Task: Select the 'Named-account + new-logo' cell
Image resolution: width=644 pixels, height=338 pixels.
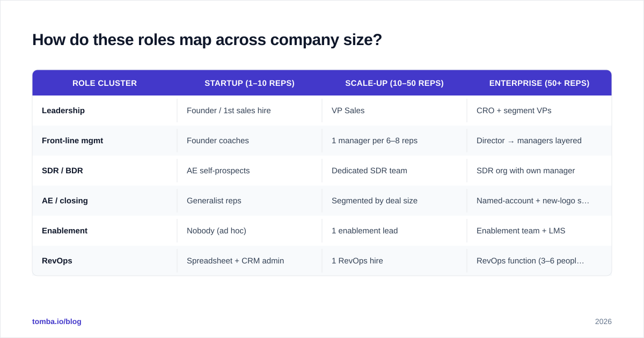Action: click(x=539, y=201)
